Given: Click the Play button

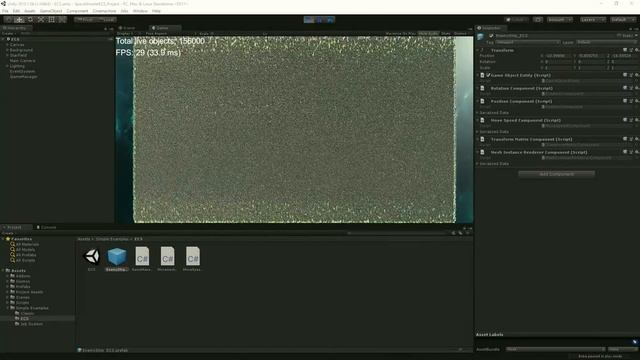Looking at the screenshot, I should coord(309,20).
